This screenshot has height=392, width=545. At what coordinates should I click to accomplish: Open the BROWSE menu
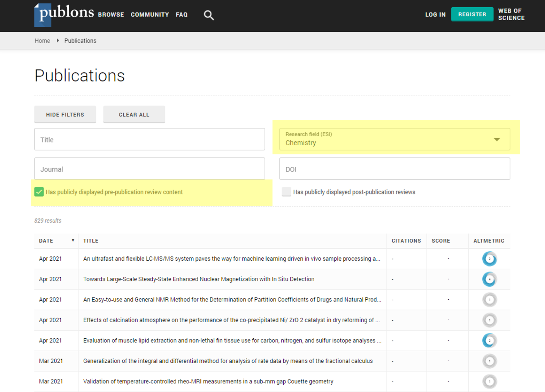pyautogui.click(x=111, y=15)
